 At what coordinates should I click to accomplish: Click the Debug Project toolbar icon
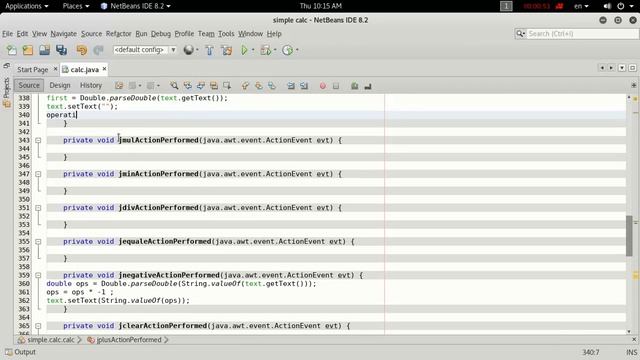click(x=265, y=50)
